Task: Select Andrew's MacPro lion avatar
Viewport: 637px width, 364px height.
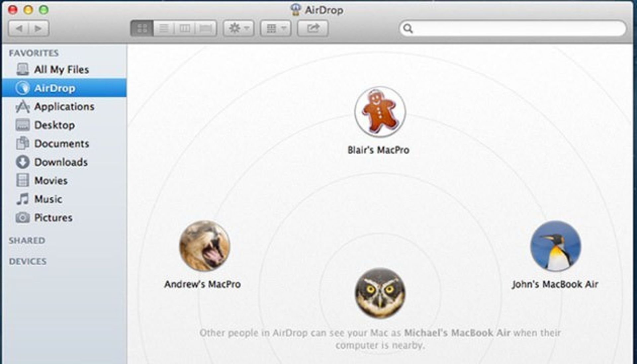Action: (x=204, y=246)
